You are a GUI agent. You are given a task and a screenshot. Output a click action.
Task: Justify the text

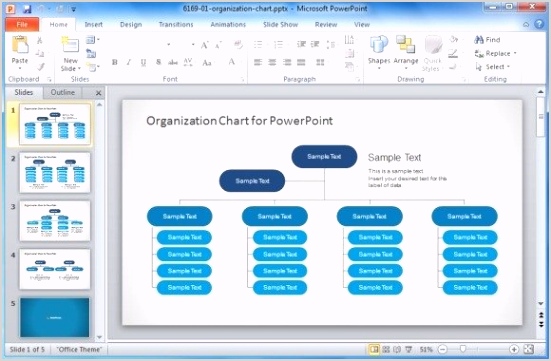tap(301, 63)
